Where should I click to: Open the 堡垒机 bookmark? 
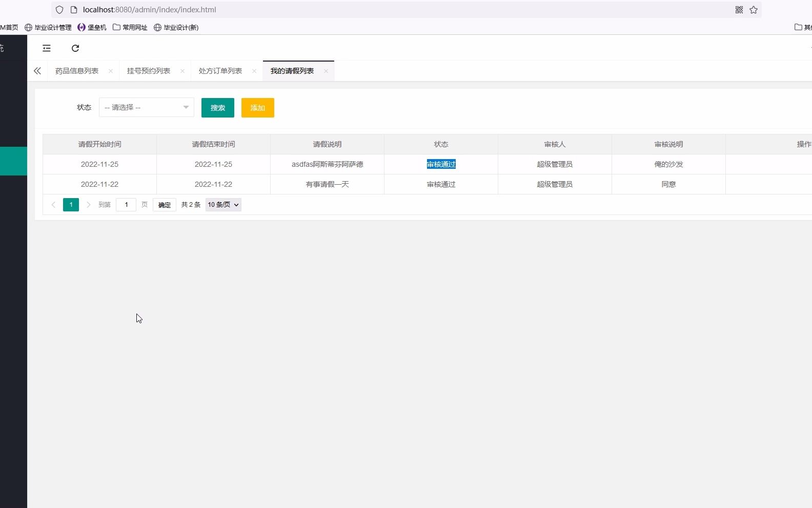click(92, 27)
